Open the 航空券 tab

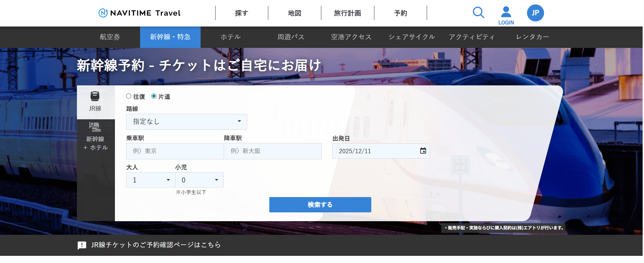click(x=110, y=37)
